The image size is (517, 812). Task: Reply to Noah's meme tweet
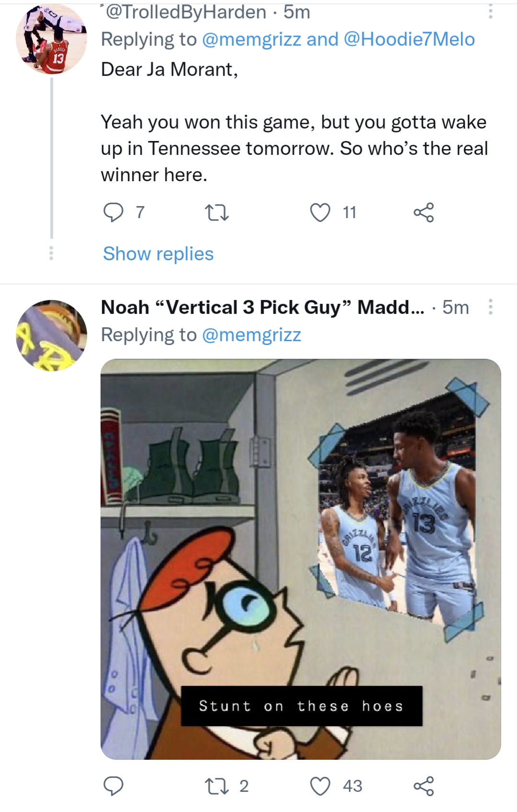[114, 786]
